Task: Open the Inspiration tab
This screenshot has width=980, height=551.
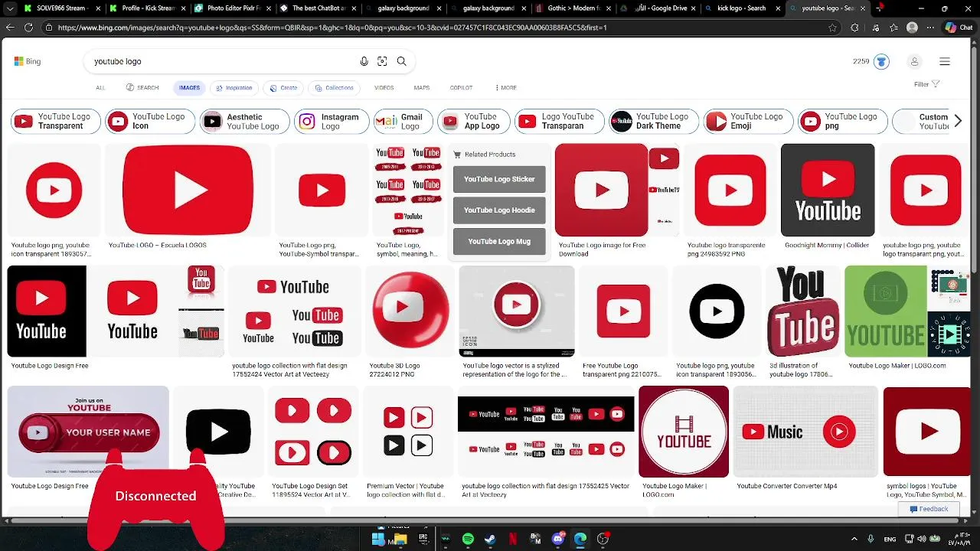Action: coord(234,88)
